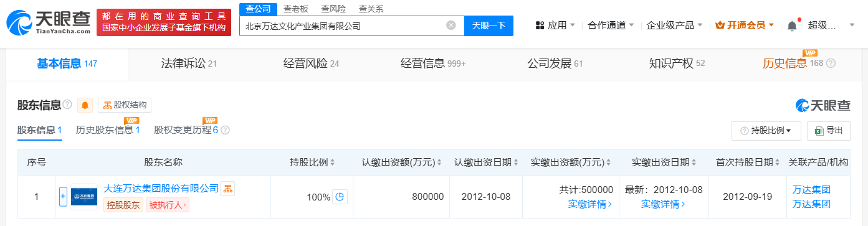Click the orange alert bell beside 股东信息
868x226 pixels.
click(x=85, y=105)
